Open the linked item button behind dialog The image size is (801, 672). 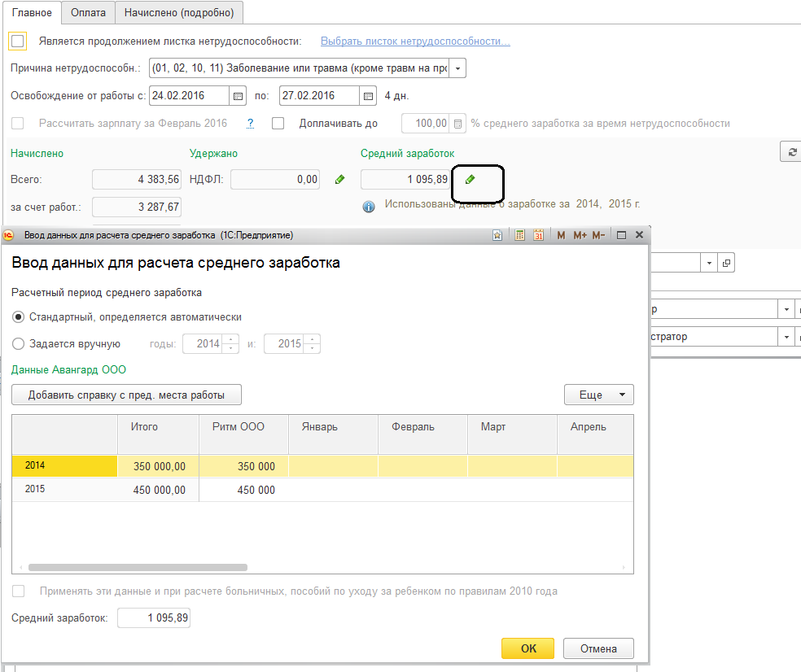coord(726,263)
